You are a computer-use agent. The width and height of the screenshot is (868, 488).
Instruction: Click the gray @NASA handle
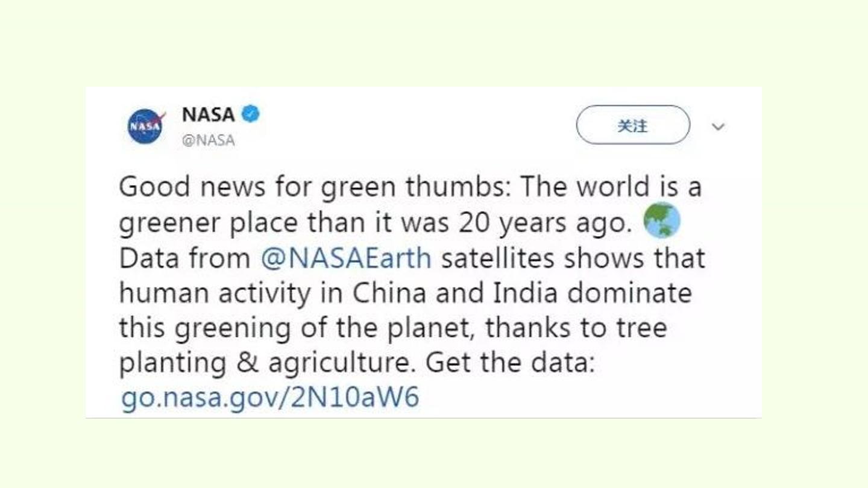pyautogui.click(x=208, y=140)
